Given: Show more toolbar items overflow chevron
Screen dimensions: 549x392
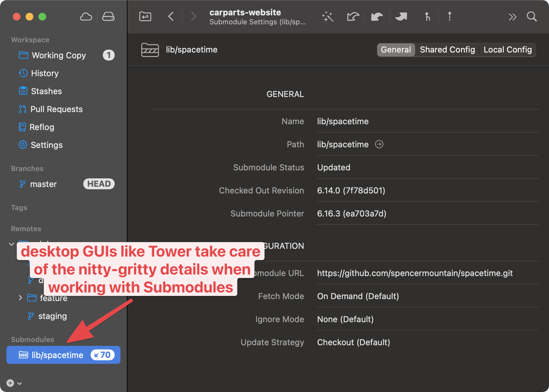Looking at the screenshot, I should pos(512,17).
